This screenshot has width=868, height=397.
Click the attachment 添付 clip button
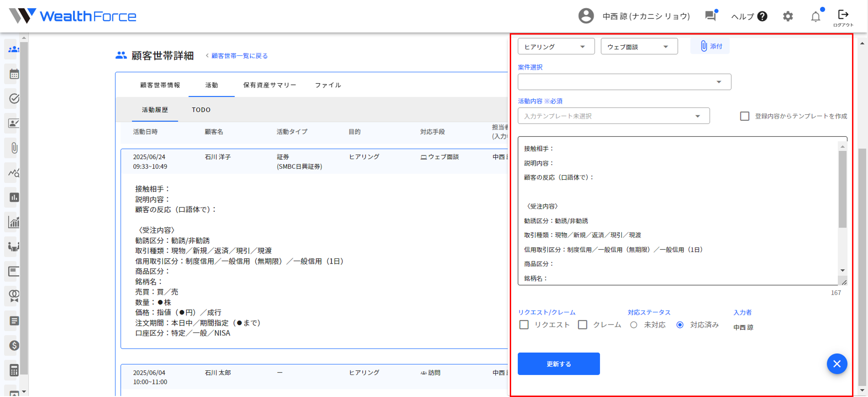pyautogui.click(x=710, y=46)
